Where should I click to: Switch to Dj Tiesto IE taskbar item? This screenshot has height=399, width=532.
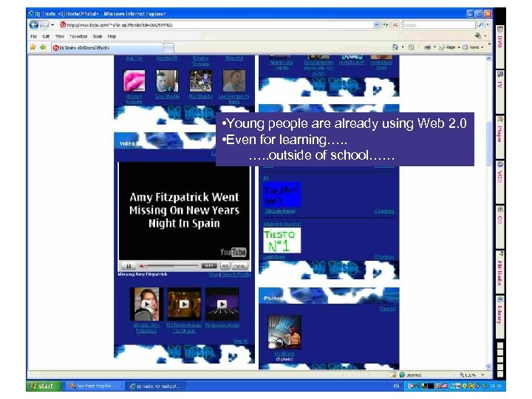click(x=155, y=386)
